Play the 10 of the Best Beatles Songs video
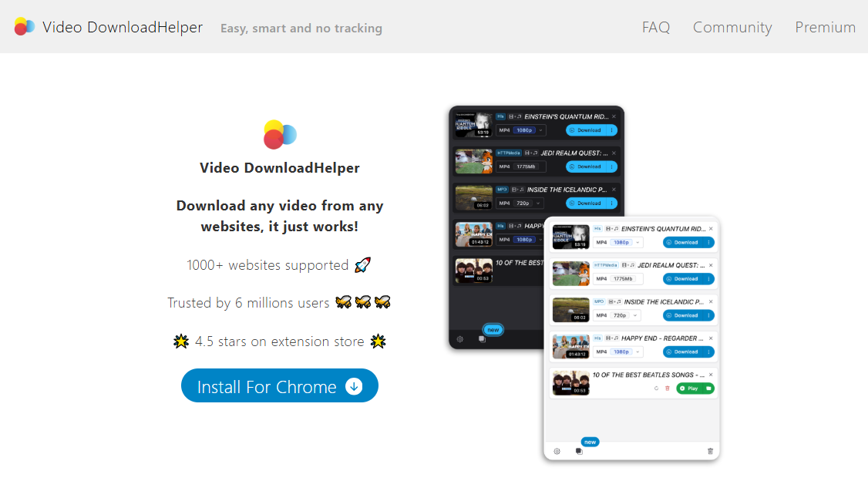 coord(689,388)
